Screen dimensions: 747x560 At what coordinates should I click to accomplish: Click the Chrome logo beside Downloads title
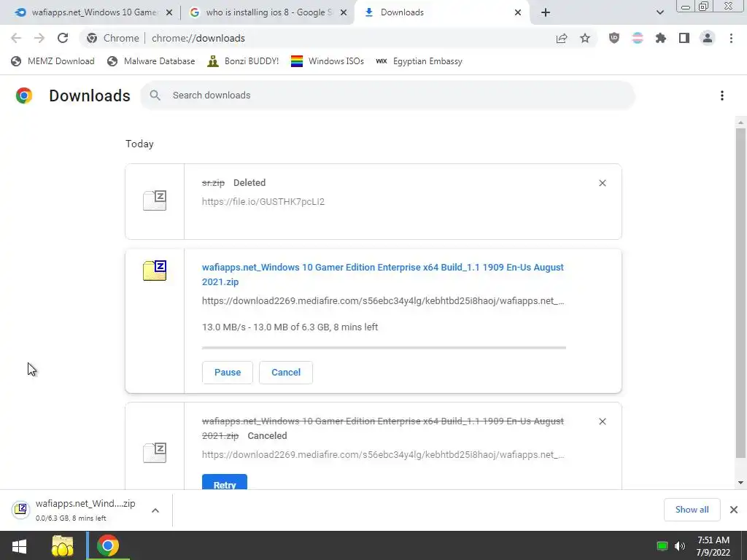click(x=24, y=96)
